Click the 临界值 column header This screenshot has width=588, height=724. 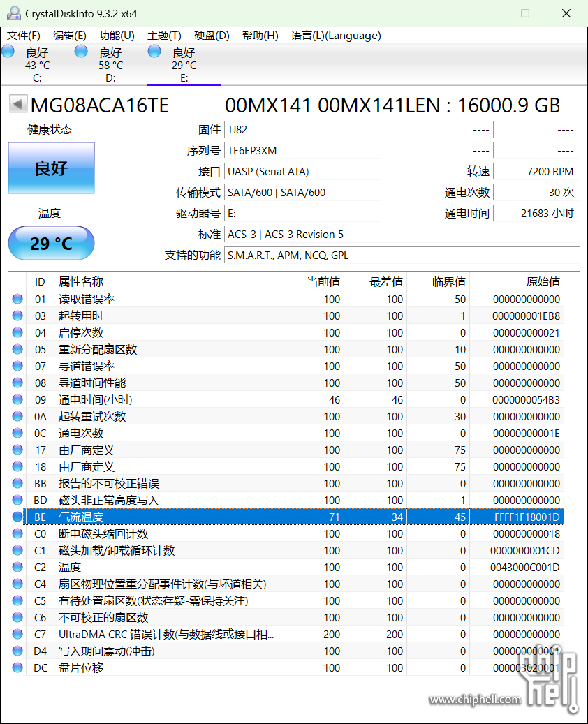point(439,281)
